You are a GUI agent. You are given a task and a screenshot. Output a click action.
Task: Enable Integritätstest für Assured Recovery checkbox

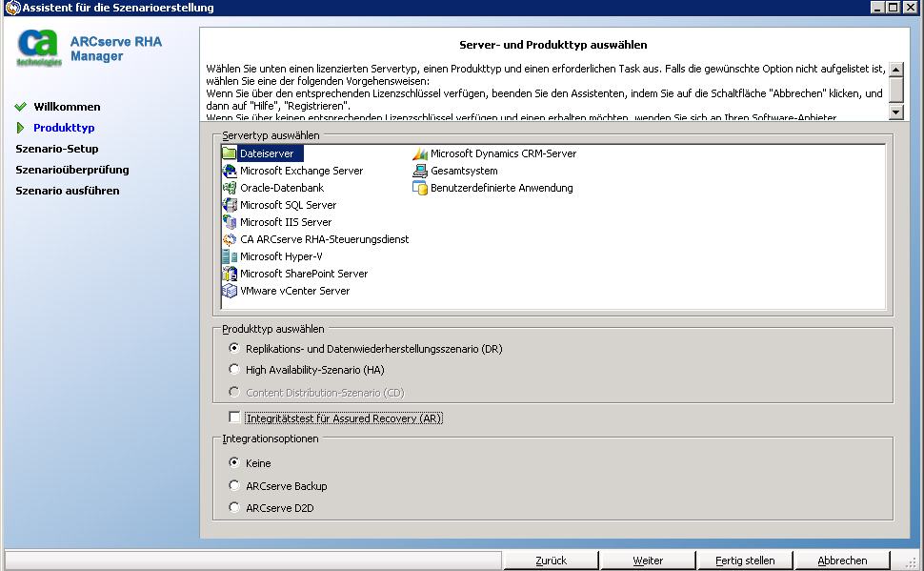234,417
